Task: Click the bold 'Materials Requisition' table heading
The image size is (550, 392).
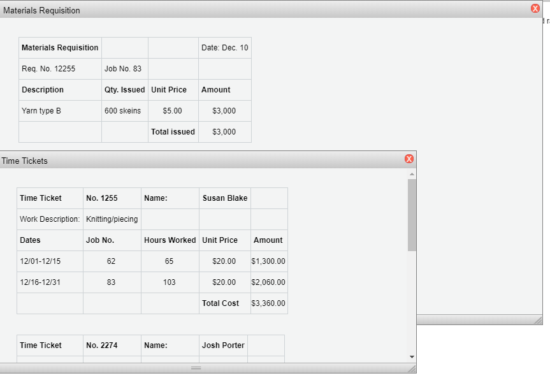Action: 60,48
